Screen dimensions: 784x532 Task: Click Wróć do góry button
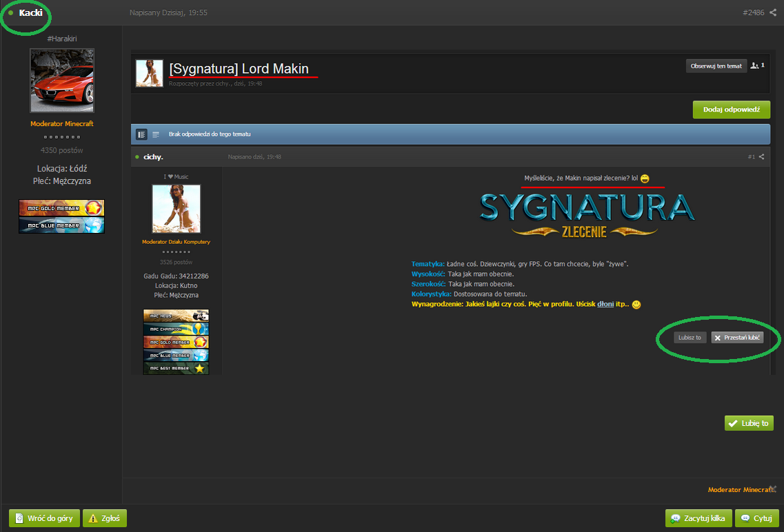point(44,518)
